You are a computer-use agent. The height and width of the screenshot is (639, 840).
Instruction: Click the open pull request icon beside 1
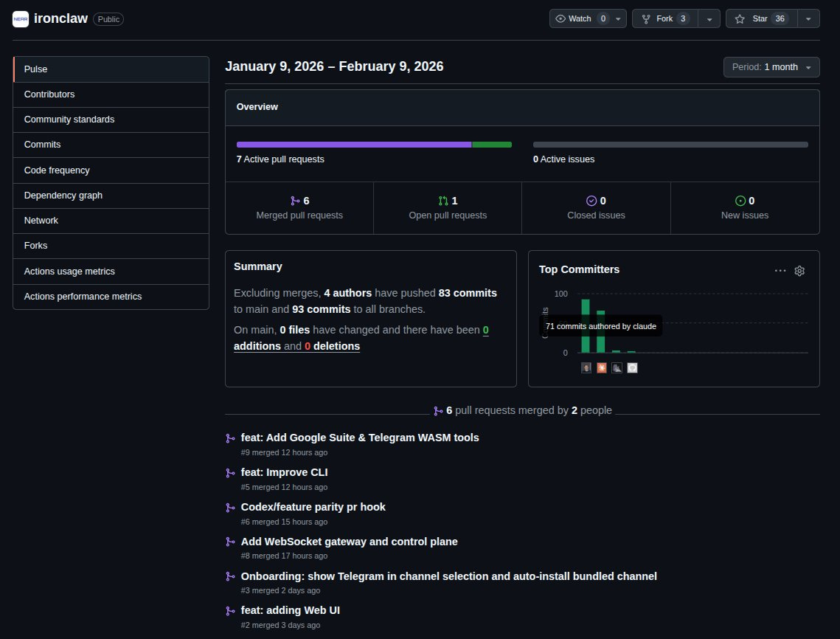443,201
